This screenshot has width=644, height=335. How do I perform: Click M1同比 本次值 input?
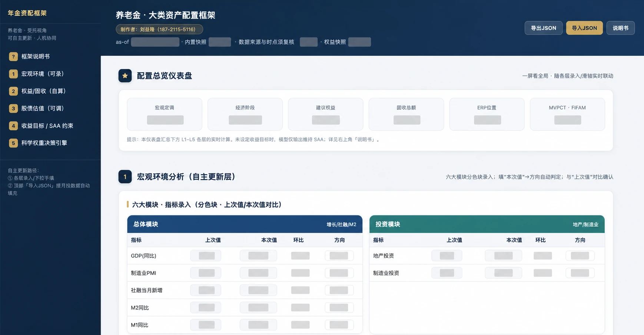258,325
